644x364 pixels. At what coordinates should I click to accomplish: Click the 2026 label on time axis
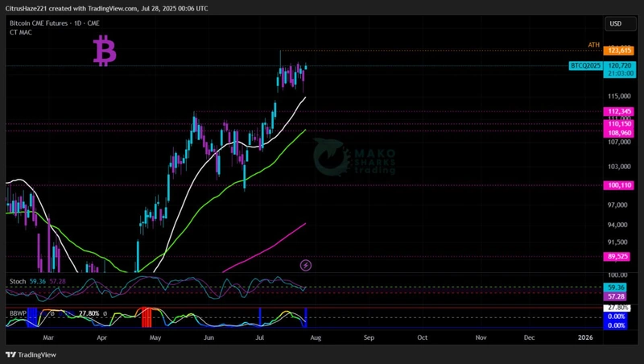pyautogui.click(x=585, y=338)
